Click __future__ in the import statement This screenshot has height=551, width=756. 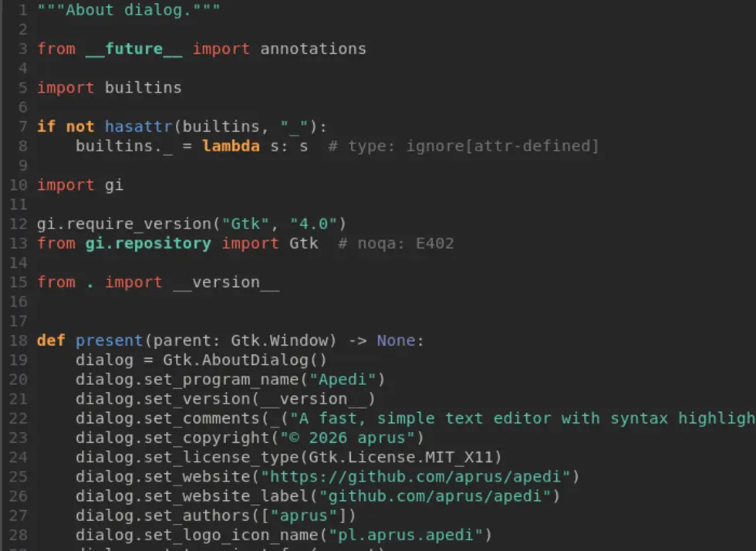pyautogui.click(x=133, y=49)
